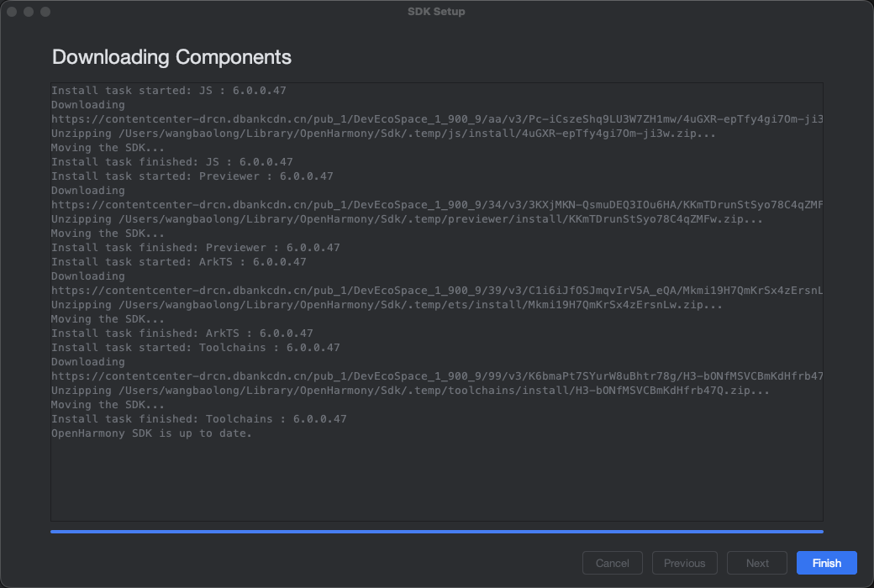This screenshot has height=588, width=874.
Task: Close the SDK Setup window
Action: click(x=12, y=12)
